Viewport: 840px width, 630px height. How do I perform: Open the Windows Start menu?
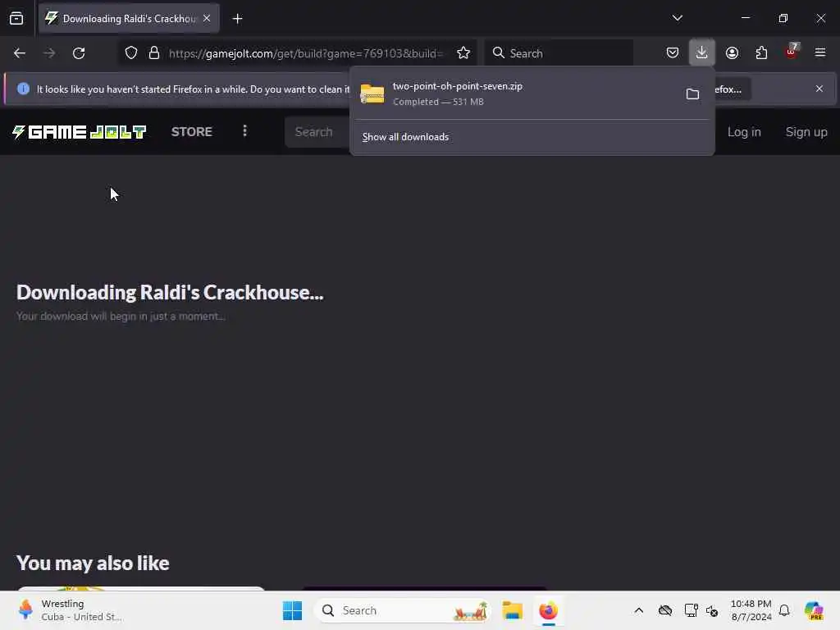[292, 610]
